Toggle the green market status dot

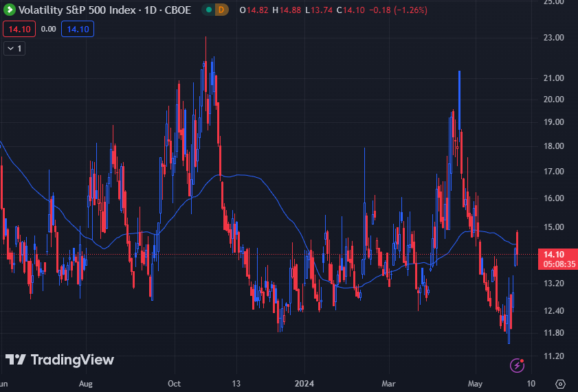click(209, 10)
